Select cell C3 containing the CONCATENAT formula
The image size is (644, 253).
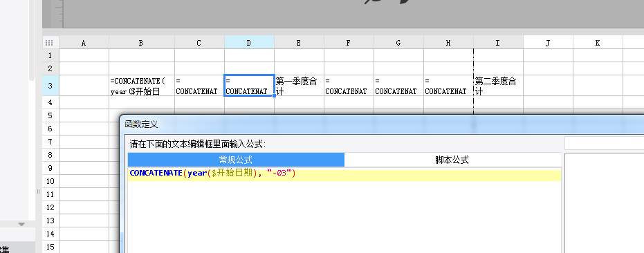tap(199, 86)
